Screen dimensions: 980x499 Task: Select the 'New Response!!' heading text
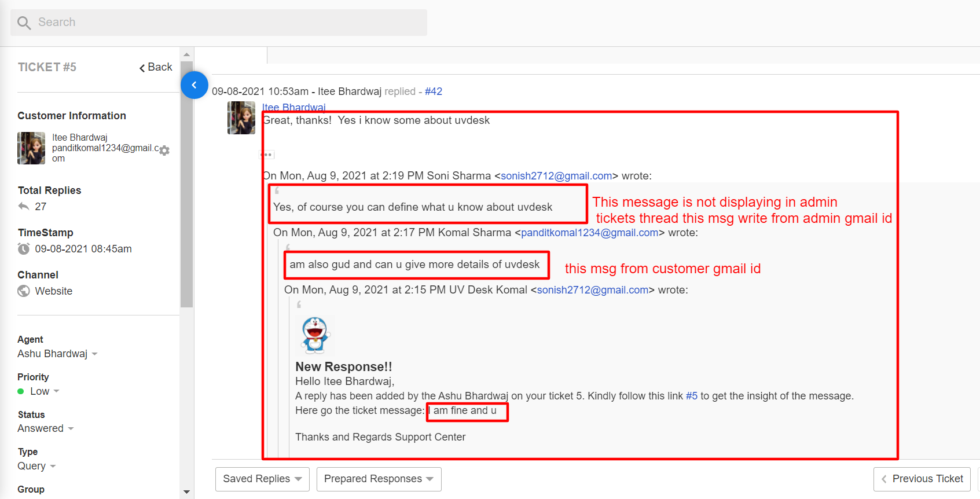pyautogui.click(x=344, y=367)
